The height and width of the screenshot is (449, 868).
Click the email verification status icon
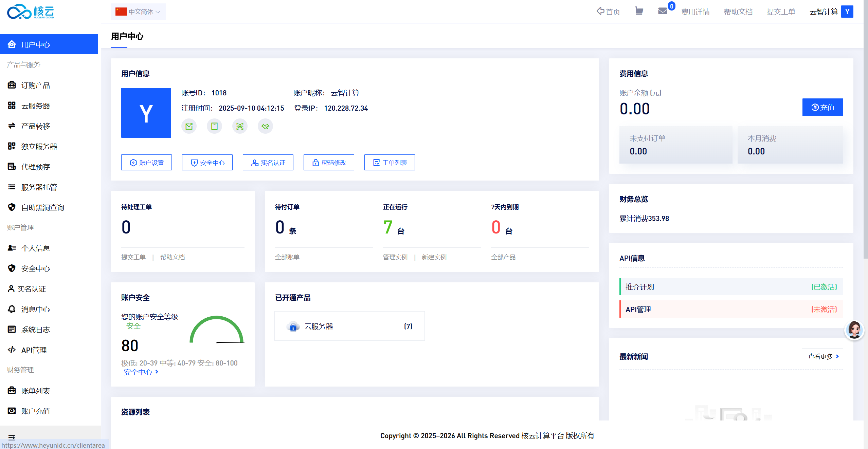[x=189, y=126]
